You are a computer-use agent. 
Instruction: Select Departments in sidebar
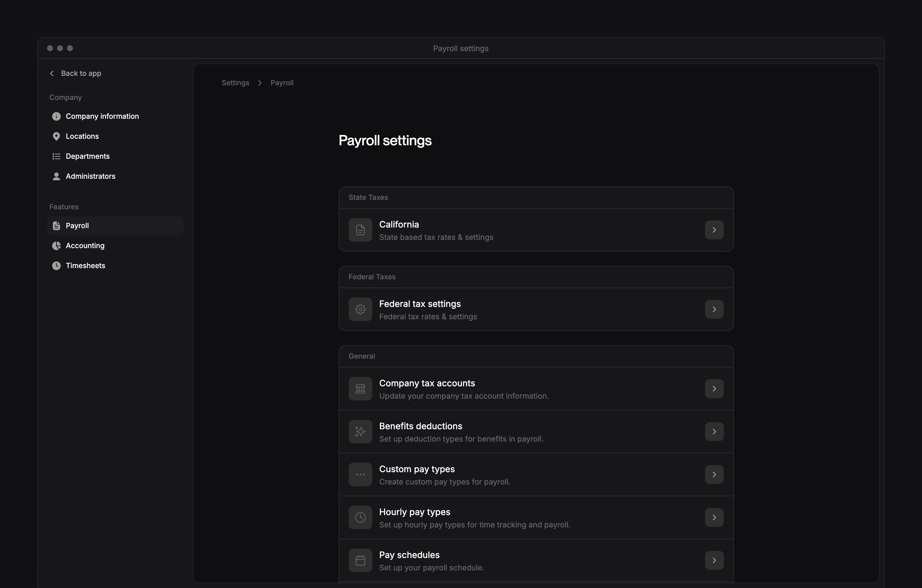[x=115, y=156]
